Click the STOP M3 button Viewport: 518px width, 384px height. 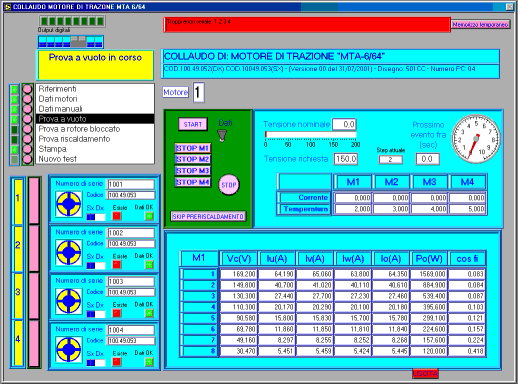pos(193,171)
